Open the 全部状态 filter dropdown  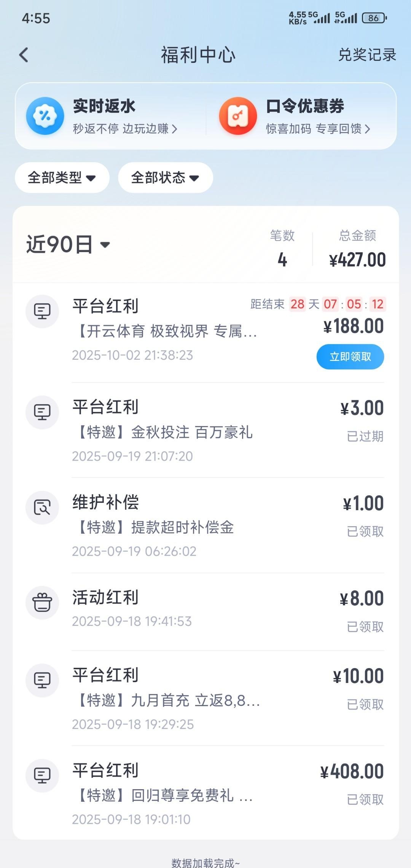coord(165,178)
